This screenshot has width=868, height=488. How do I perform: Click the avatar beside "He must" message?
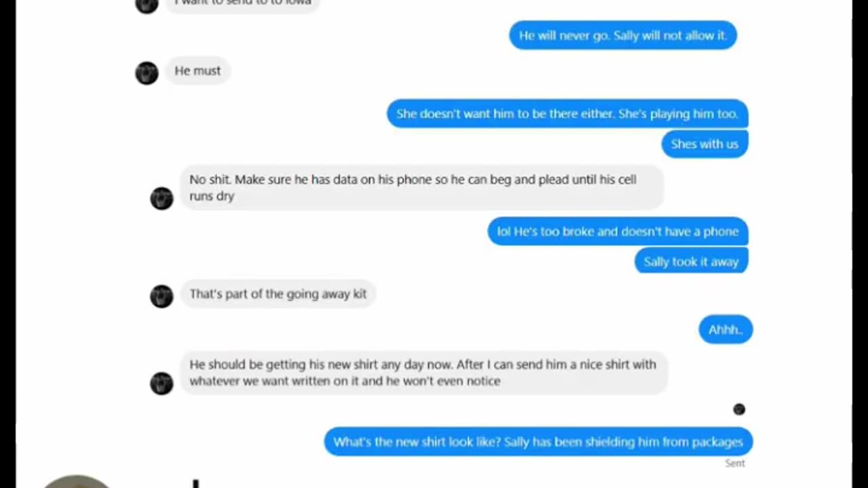click(146, 73)
